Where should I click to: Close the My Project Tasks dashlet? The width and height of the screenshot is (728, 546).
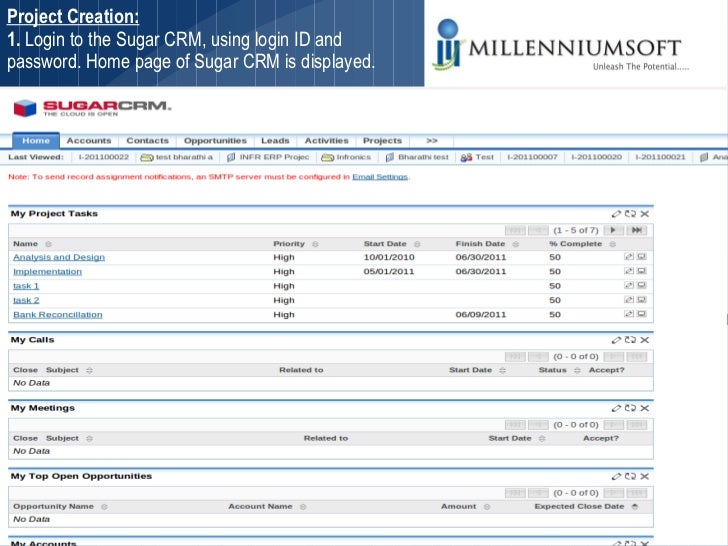(x=645, y=214)
